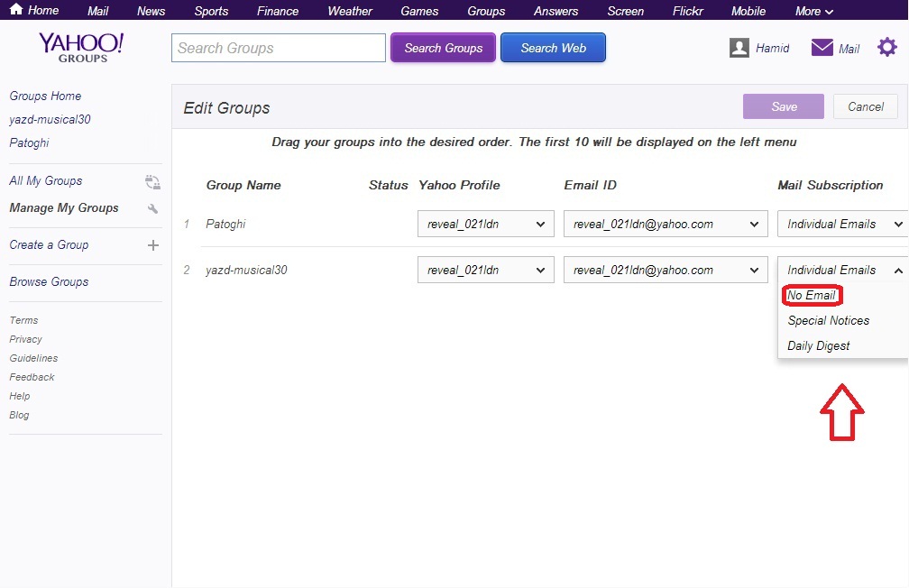The image size is (909, 588).
Task: Open the Terms link
Action: point(23,320)
